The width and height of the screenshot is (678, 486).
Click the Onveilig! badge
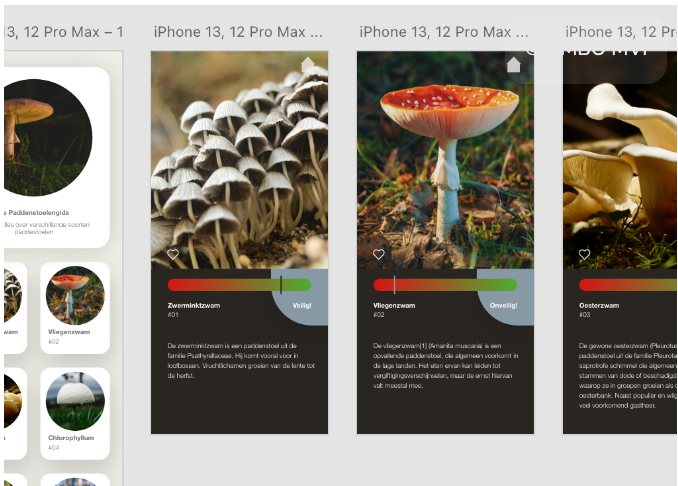503,305
